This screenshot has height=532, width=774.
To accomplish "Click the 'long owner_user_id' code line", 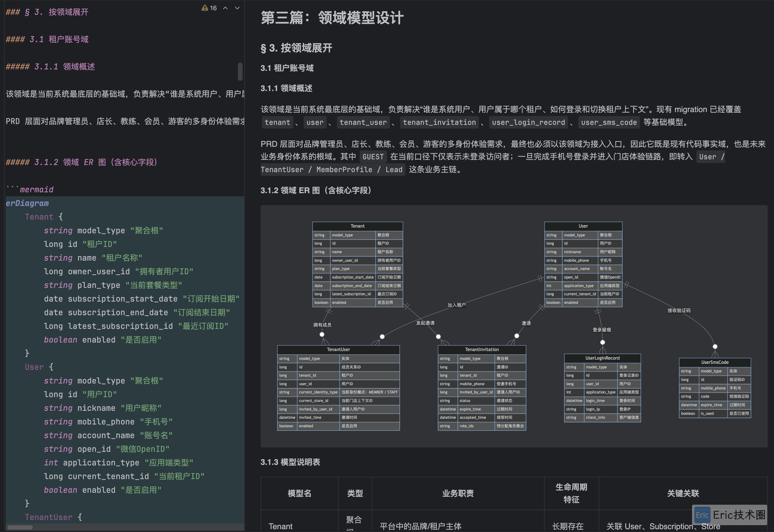I will pos(119,272).
